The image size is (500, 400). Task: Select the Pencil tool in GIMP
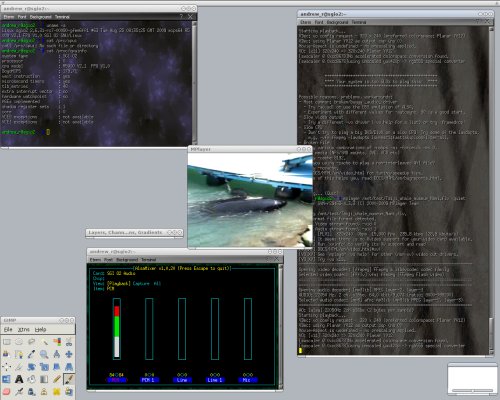click(57, 379)
